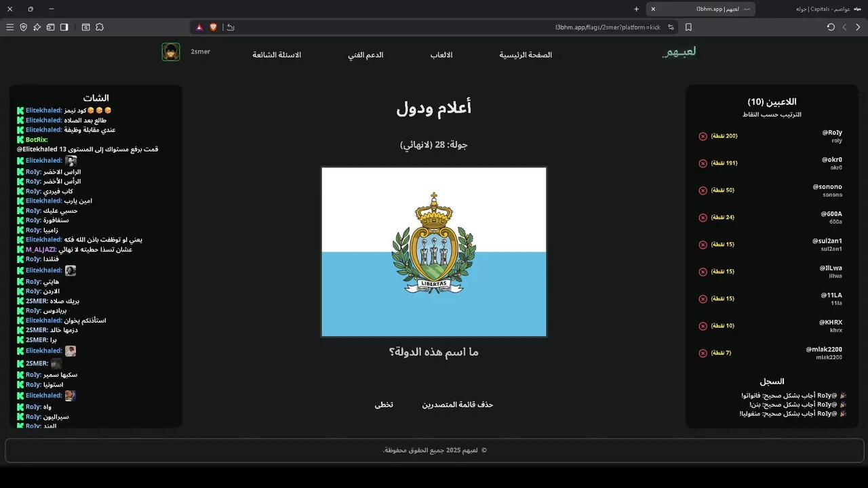
Task: Remove player @KHRX with the red X
Action: pos(703,326)
